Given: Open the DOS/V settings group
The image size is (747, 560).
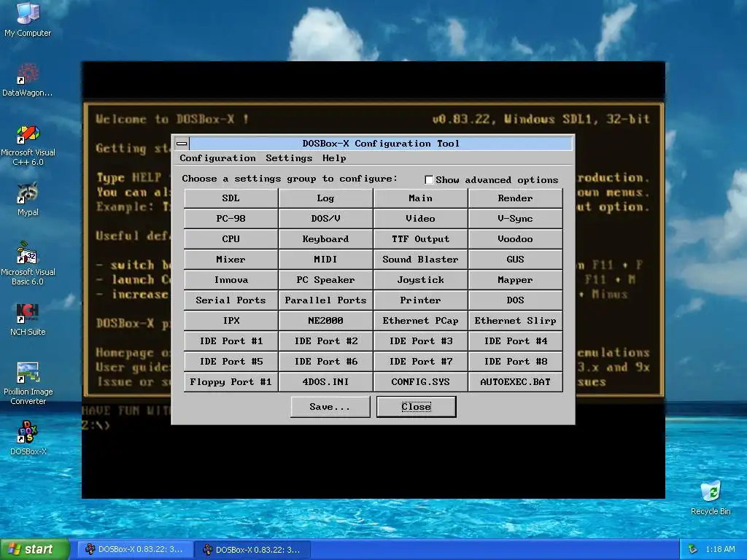Looking at the screenshot, I should click(325, 219).
